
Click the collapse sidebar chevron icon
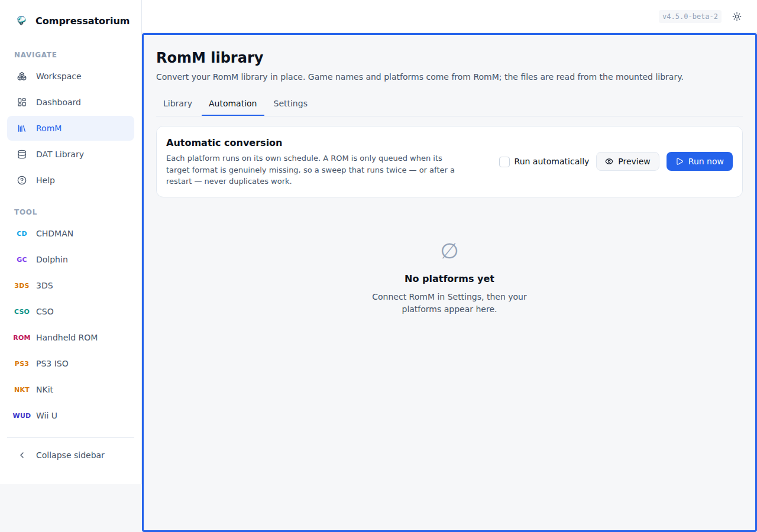(x=22, y=455)
